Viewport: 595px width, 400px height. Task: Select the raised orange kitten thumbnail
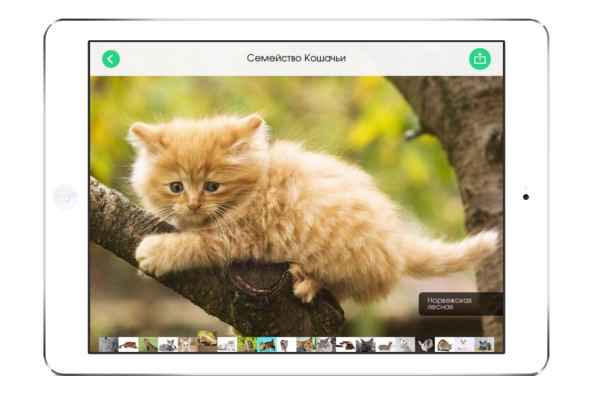pyautogui.click(x=208, y=341)
